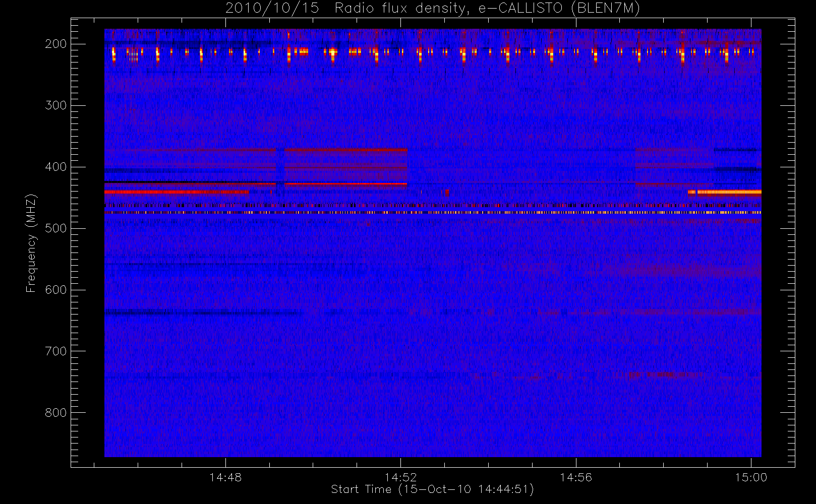This screenshot has width=816, height=504.
Task: Click the 15:00 time tick label
Action: (751, 477)
